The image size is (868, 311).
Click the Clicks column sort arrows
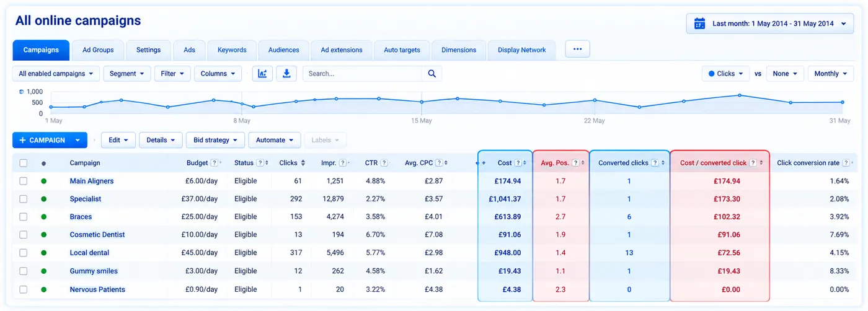(303, 163)
